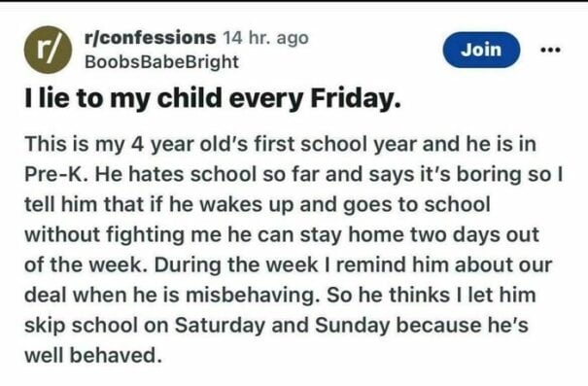Open the r/confessions subreddit link
Image resolution: width=588 pixels, height=386 pixels.
pos(151,38)
